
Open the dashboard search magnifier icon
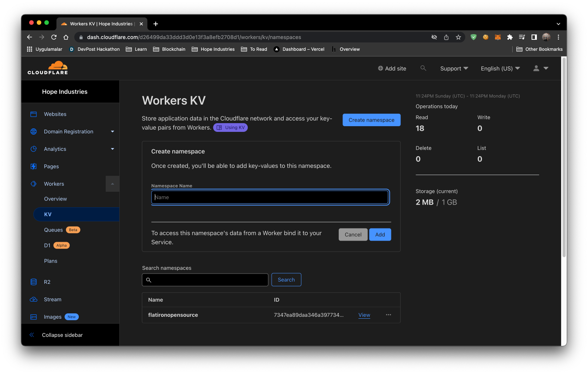tap(423, 68)
